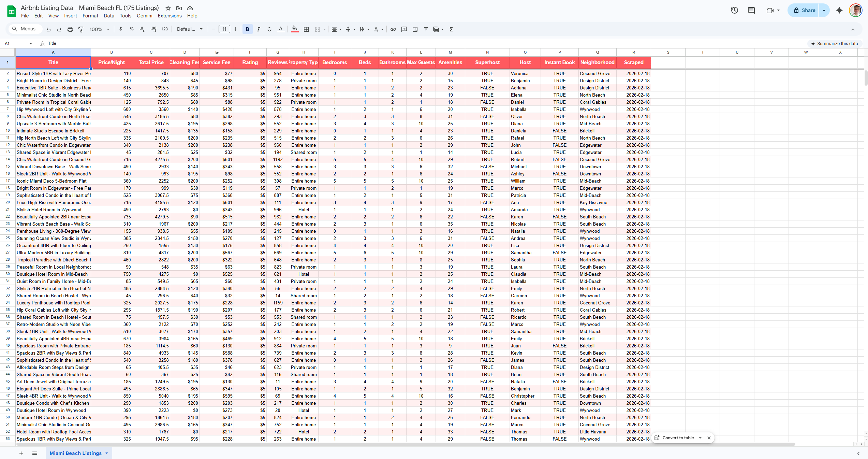Toggle bold formatting
The width and height of the screenshot is (868, 459).
[247, 29]
